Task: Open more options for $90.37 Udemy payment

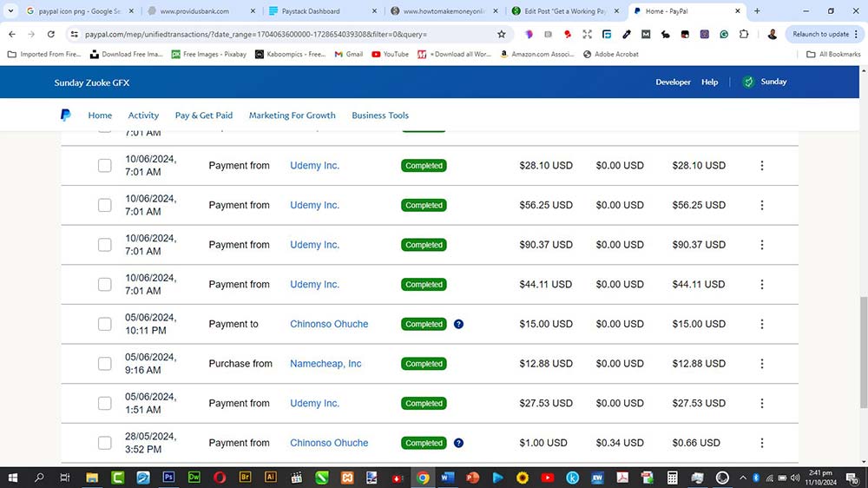Action: coord(762,245)
